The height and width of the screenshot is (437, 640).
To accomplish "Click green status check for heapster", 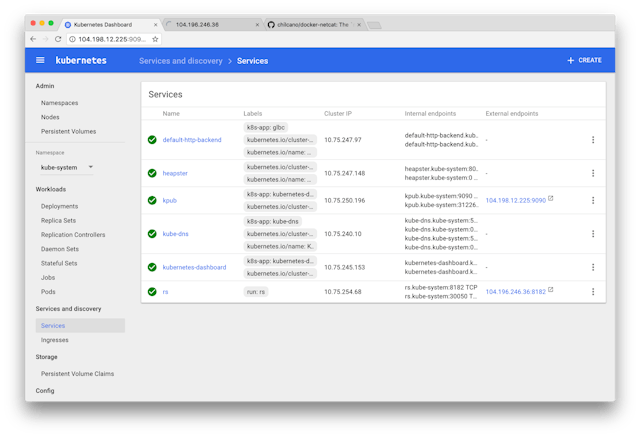I will [152, 173].
